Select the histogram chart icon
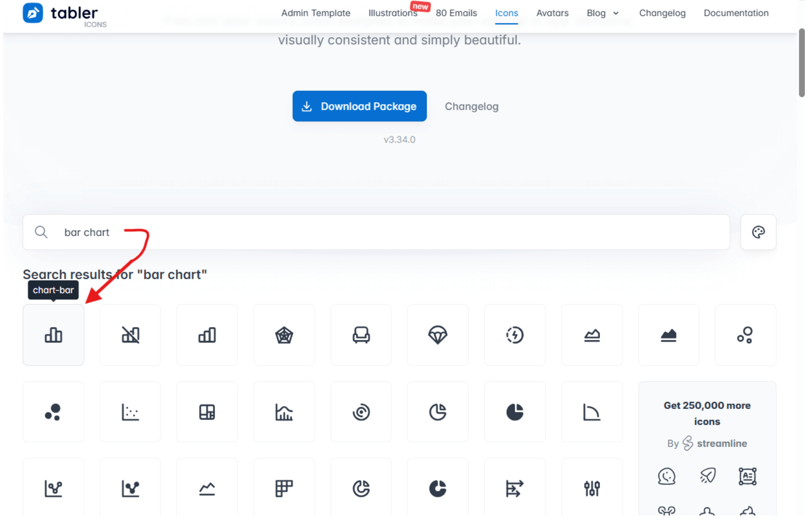The width and height of the screenshot is (812, 525). pyautogui.click(x=284, y=412)
